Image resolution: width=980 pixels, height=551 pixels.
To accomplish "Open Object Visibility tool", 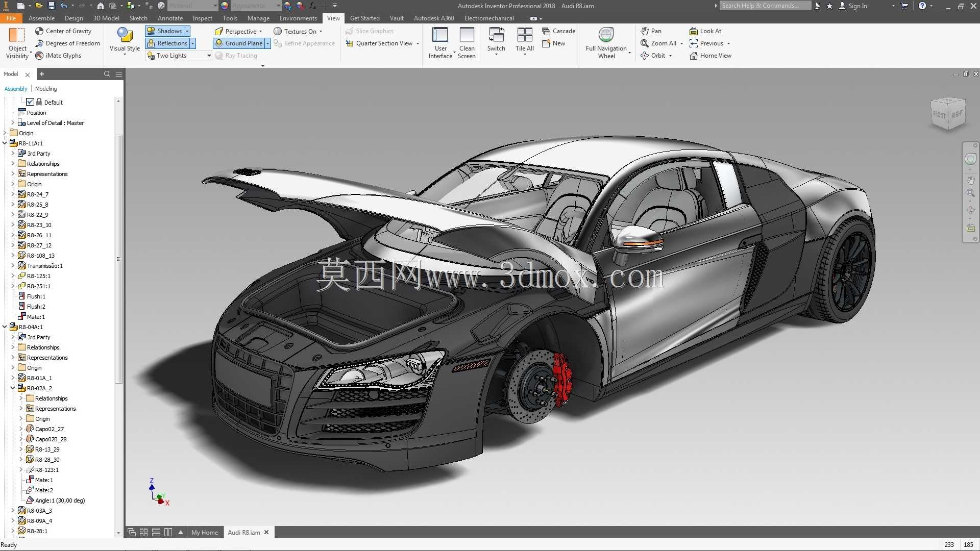I will [17, 43].
